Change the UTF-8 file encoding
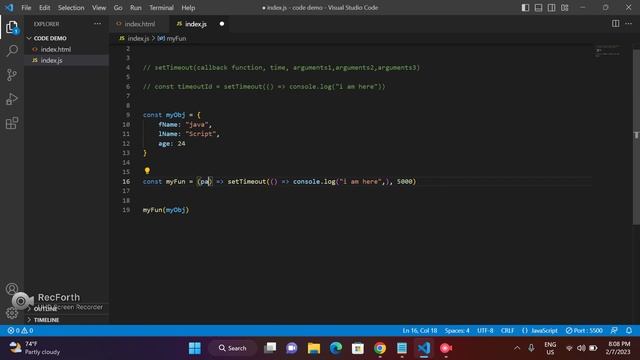 click(485, 331)
